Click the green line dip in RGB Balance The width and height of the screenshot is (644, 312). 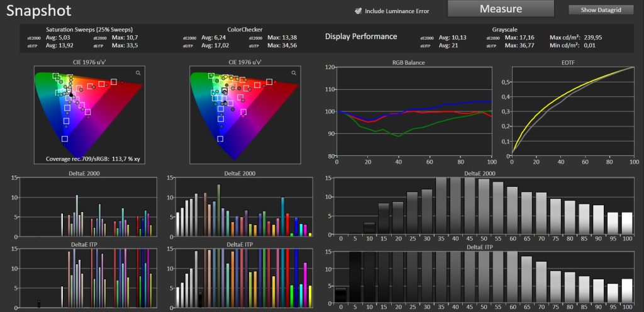[398, 135]
